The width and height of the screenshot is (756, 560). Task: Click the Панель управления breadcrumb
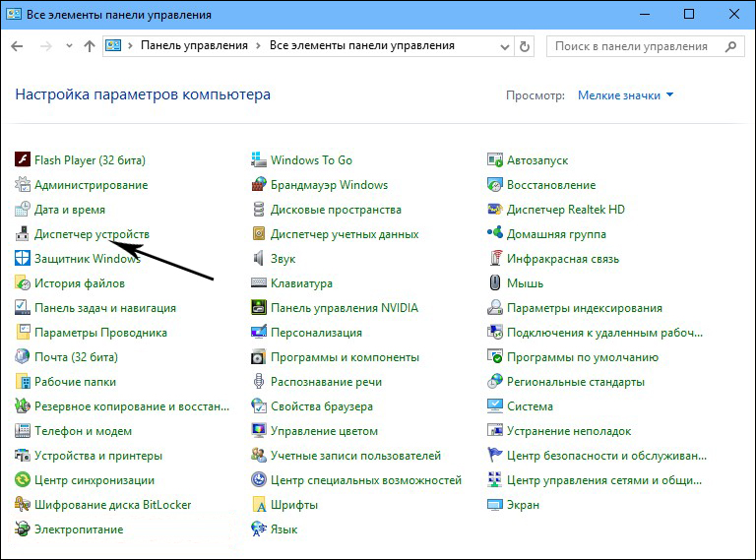coord(194,45)
